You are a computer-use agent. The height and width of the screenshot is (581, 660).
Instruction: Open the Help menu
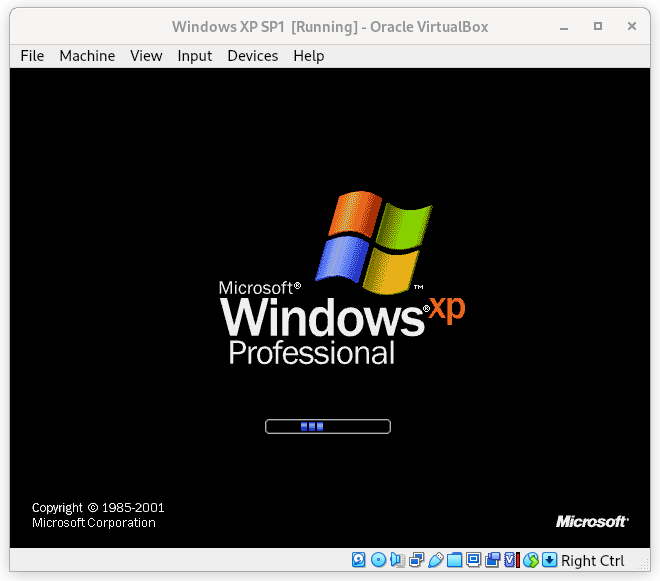[x=309, y=56]
